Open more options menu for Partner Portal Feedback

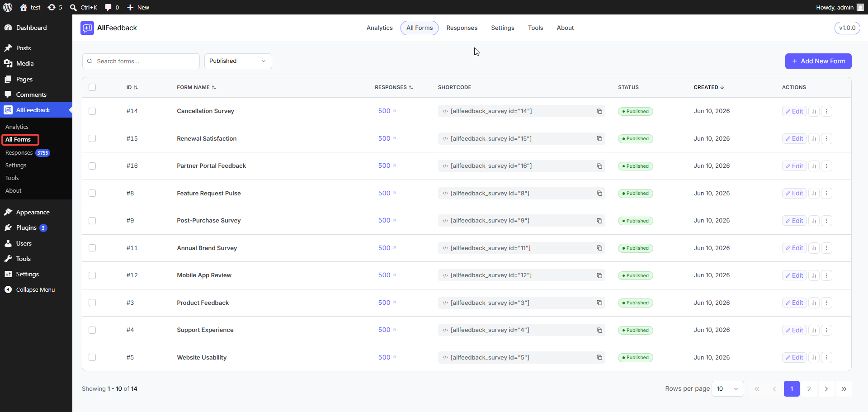(826, 166)
